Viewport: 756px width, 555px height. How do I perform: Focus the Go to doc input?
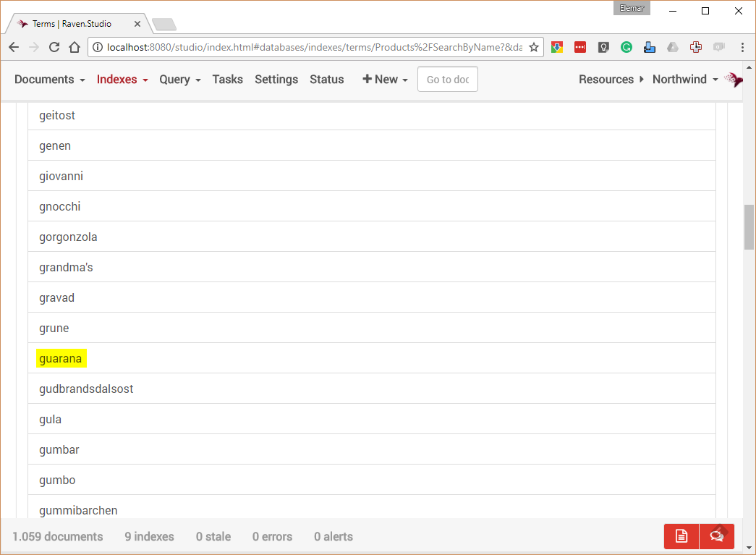pyautogui.click(x=447, y=79)
